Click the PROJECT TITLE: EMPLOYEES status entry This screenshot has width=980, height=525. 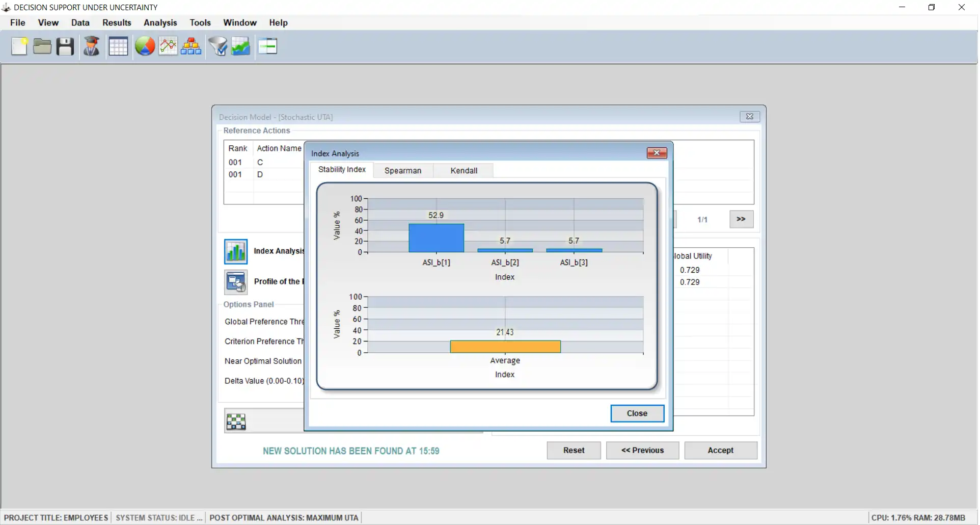click(56, 518)
